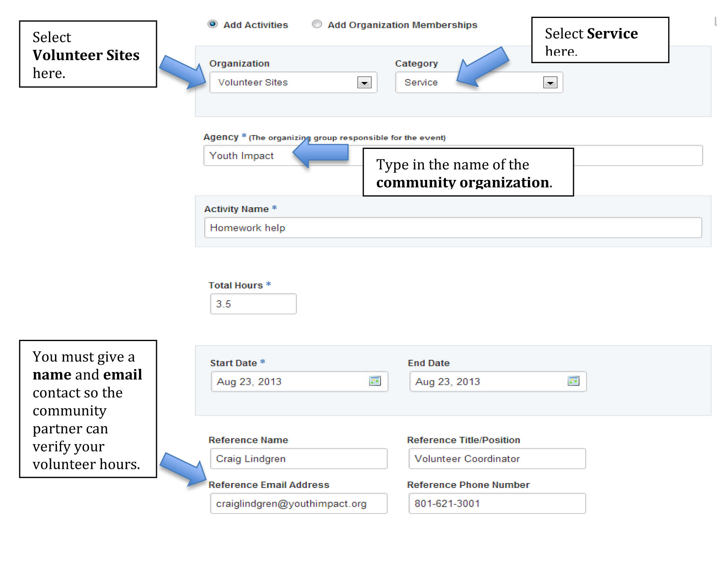Click the Reference Name field

point(298,459)
